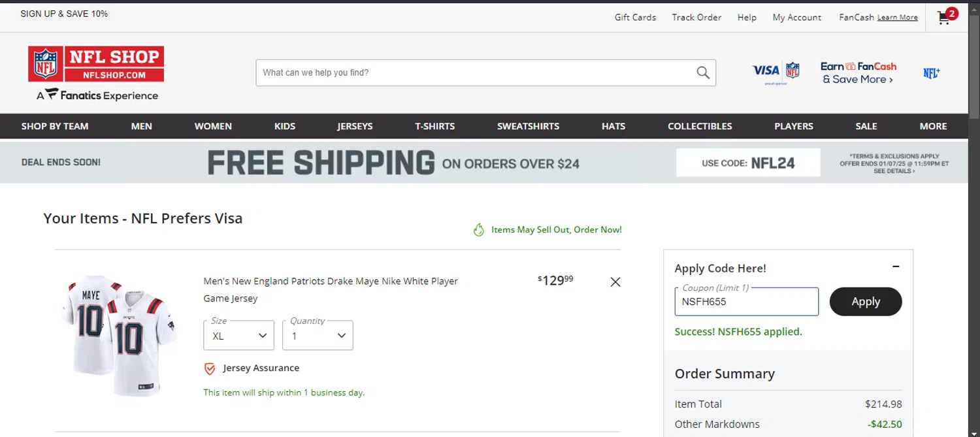Open the Help link
This screenshot has height=437, width=980.
747,18
